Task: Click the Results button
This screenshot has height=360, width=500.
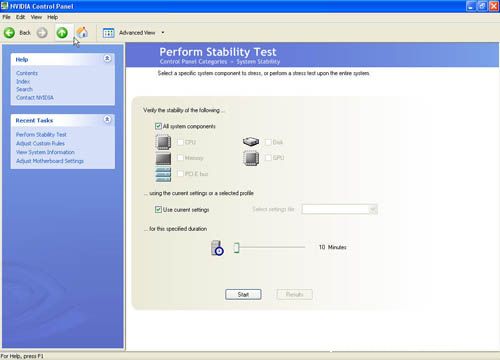Action: (x=294, y=294)
